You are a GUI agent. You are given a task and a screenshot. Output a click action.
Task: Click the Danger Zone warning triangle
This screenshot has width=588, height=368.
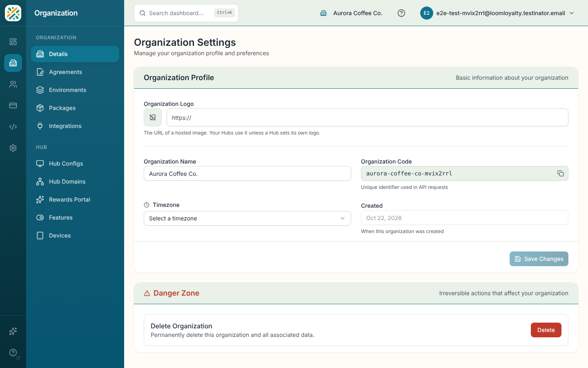point(147,293)
